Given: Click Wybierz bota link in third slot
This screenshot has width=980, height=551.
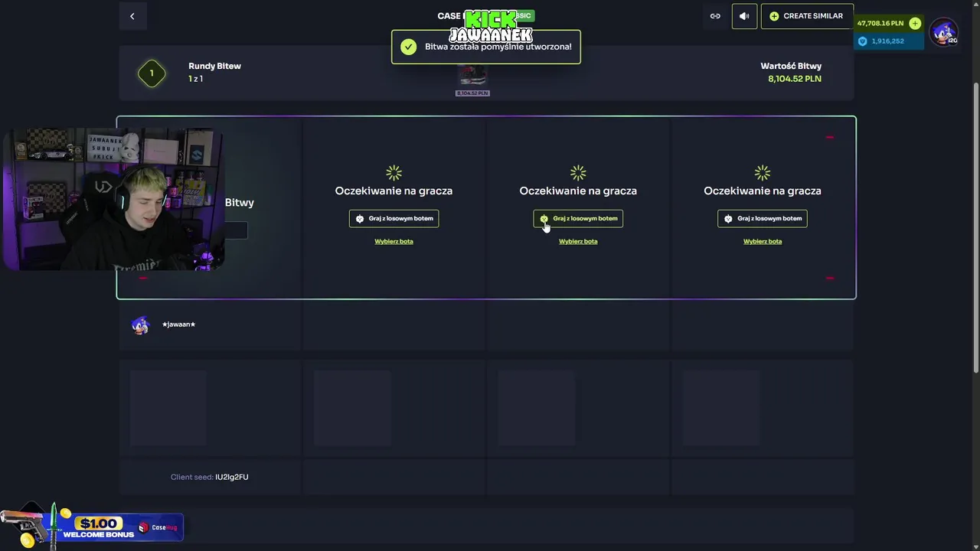Looking at the screenshot, I should coord(578,241).
